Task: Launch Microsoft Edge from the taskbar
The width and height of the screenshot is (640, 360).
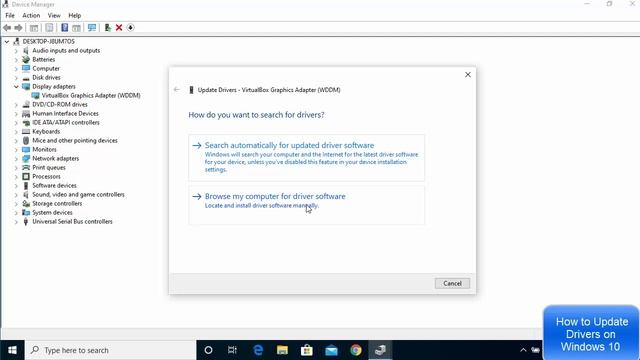Action: coord(258,350)
